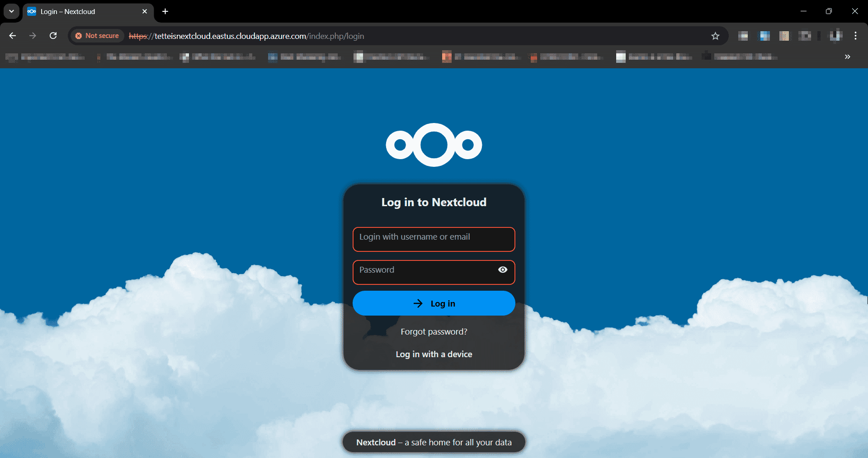The height and width of the screenshot is (458, 868).
Task: Click the Nextcloud link in the footer
Action: 376,443
